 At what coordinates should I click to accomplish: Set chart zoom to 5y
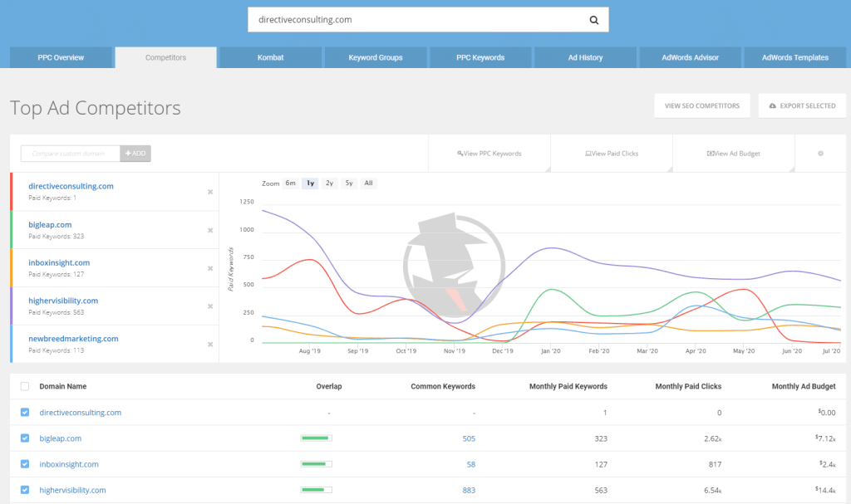pos(349,183)
